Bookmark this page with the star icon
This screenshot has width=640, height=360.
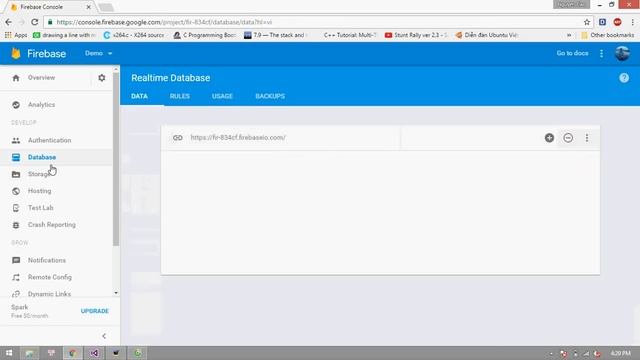tap(587, 22)
